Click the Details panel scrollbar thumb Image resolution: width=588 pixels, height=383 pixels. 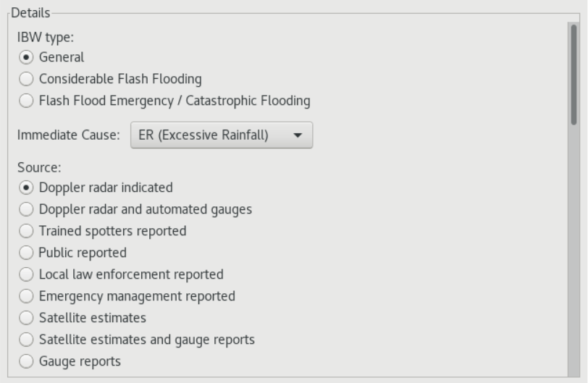tap(574, 72)
